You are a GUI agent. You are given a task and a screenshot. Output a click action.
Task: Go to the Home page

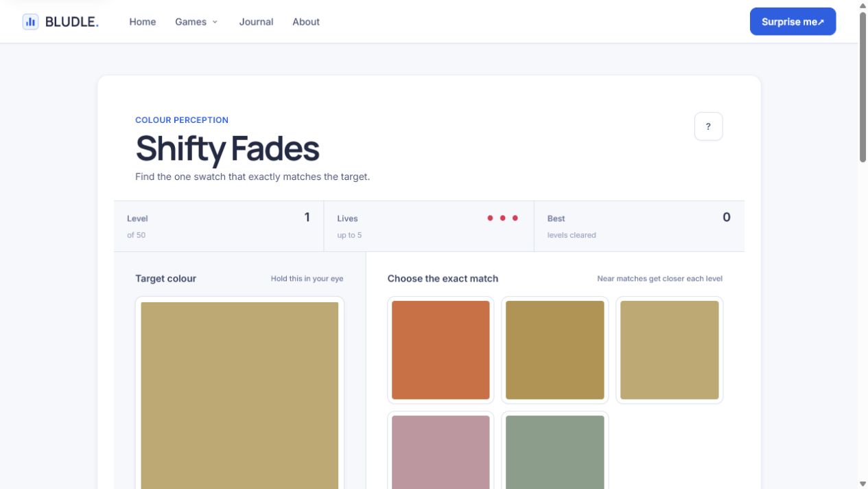click(x=143, y=22)
